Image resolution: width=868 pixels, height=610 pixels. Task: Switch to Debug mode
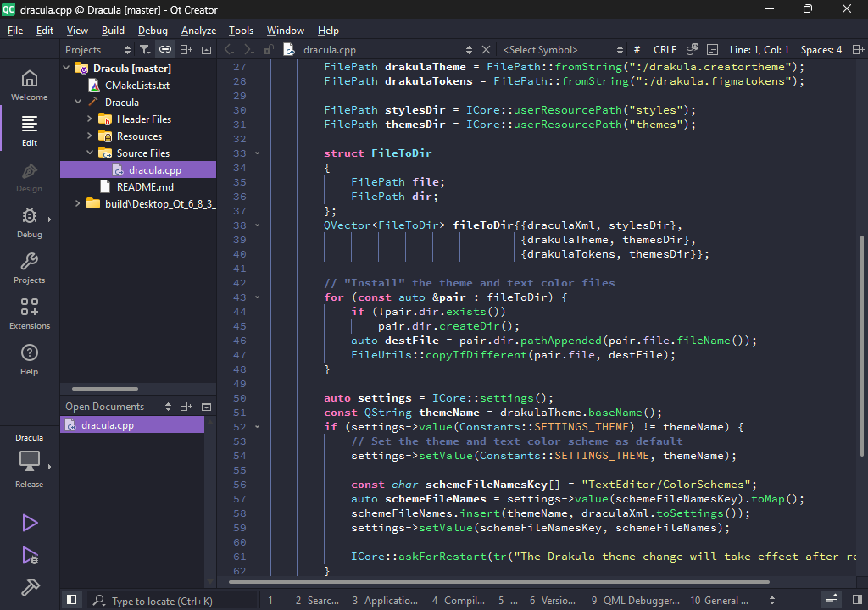[x=30, y=223]
